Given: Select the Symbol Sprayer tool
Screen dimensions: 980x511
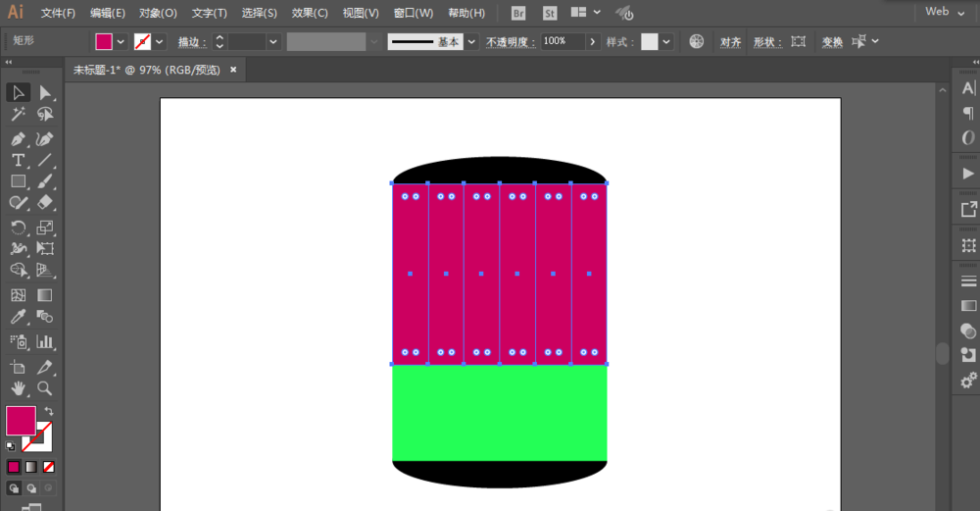Looking at the screenshot, I should 18,341.
